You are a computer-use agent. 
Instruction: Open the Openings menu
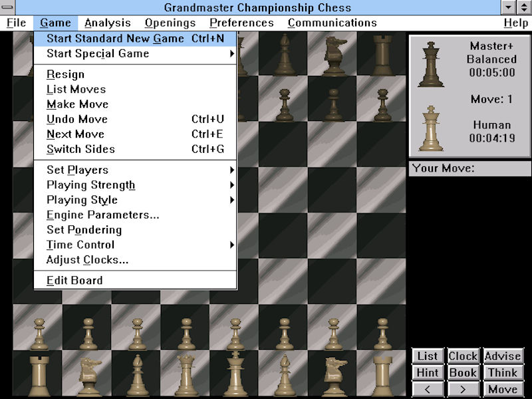pyautogui.click(x=170, y=23)
